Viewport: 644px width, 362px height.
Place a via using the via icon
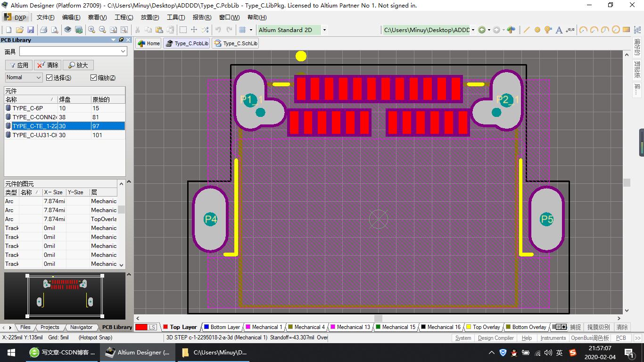(x=548, y=30)
